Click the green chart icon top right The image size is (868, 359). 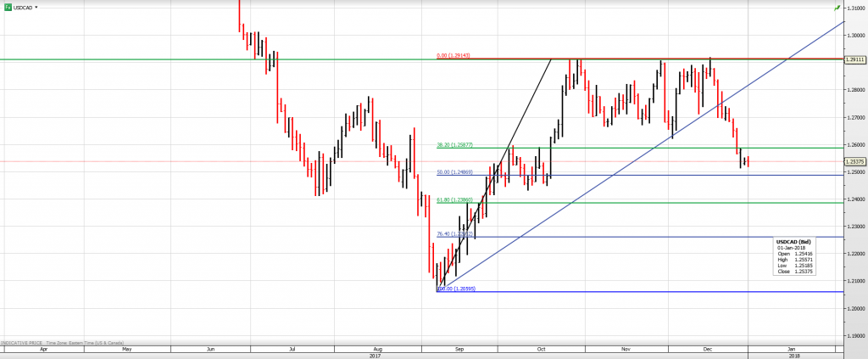point(837,7)
